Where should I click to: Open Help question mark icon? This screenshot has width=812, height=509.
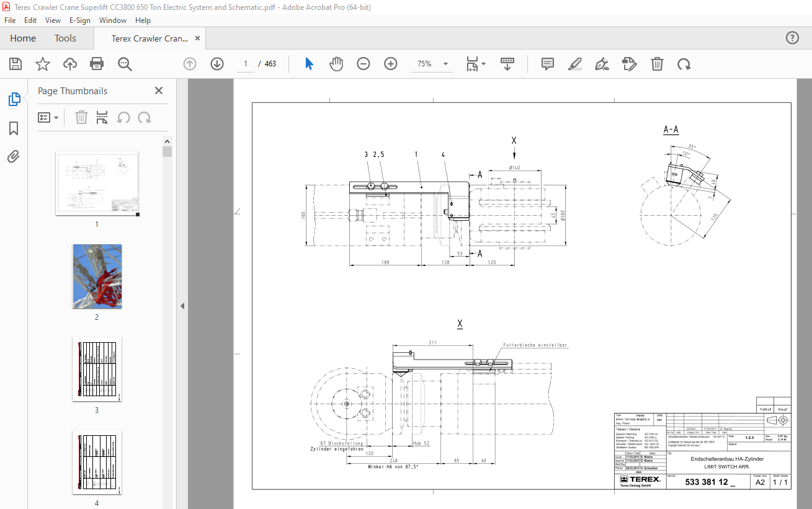click(792, 38)
